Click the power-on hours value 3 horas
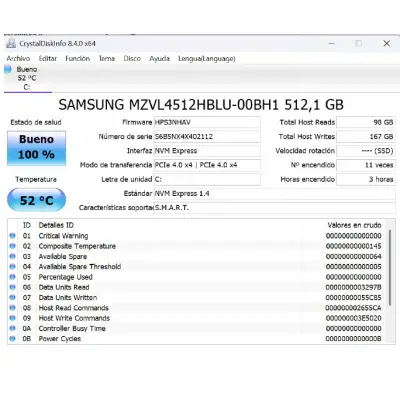This screenshot has width=400, height=416. pyautogui.click(x=366, y=179)
